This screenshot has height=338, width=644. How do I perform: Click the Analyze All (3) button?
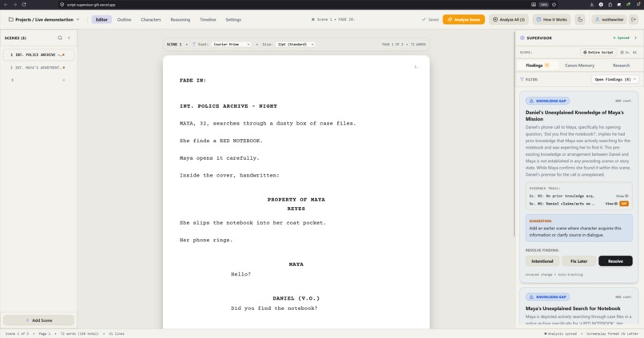(x=509, y=19)
